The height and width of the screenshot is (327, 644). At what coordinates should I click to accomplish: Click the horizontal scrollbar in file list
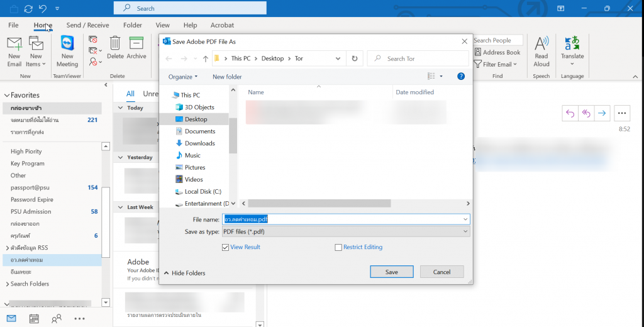pyautogui.click(x=319, y=204)
